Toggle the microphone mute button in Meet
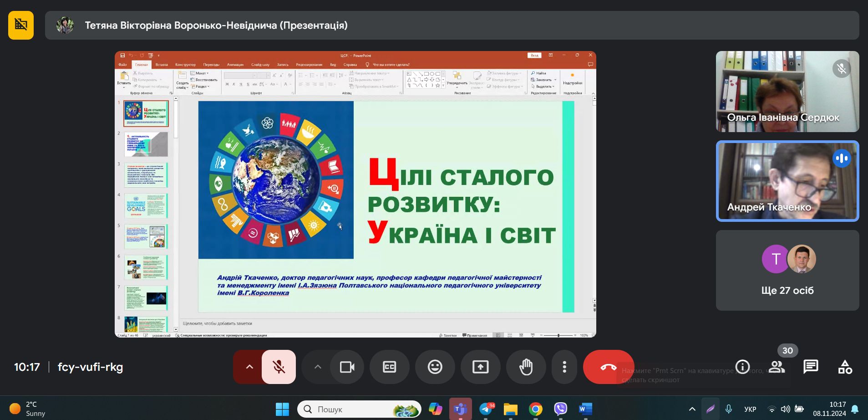The height and width of the screenshot is (420, 868). [279, 367]
